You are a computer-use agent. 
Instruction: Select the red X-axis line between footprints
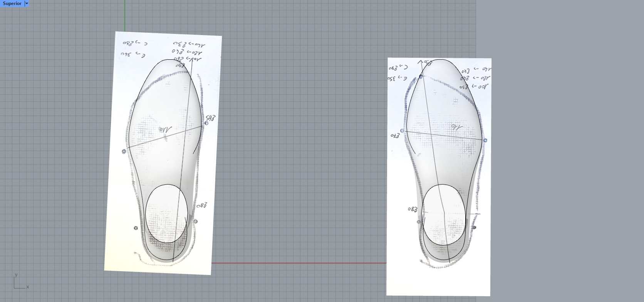pos(299,263)
